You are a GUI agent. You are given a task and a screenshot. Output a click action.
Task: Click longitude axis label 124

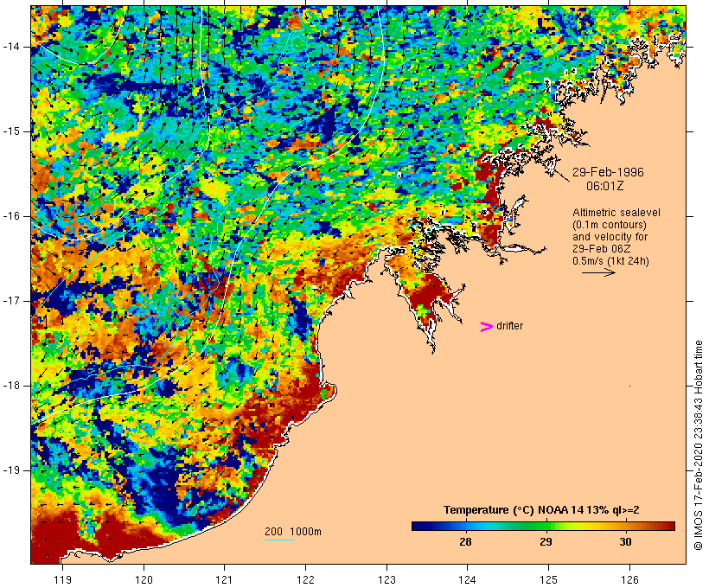pyautogui.click(x=467, y=579)
